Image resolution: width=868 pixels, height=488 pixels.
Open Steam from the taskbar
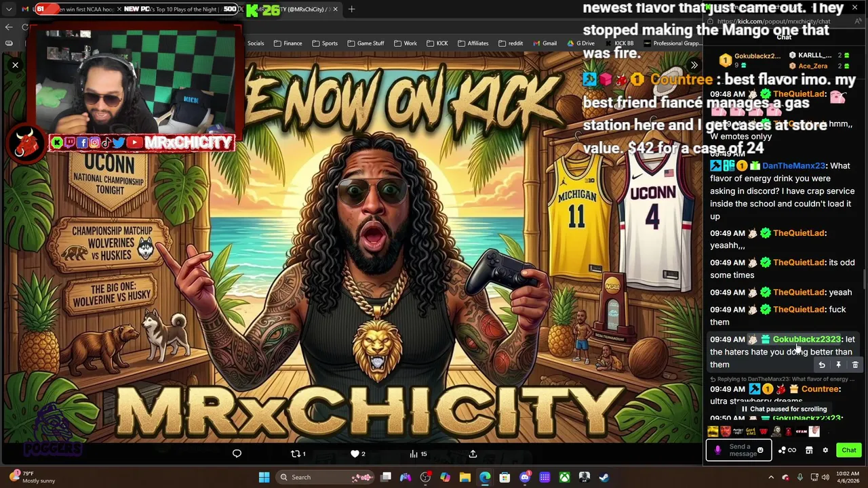tap(604, 477)
